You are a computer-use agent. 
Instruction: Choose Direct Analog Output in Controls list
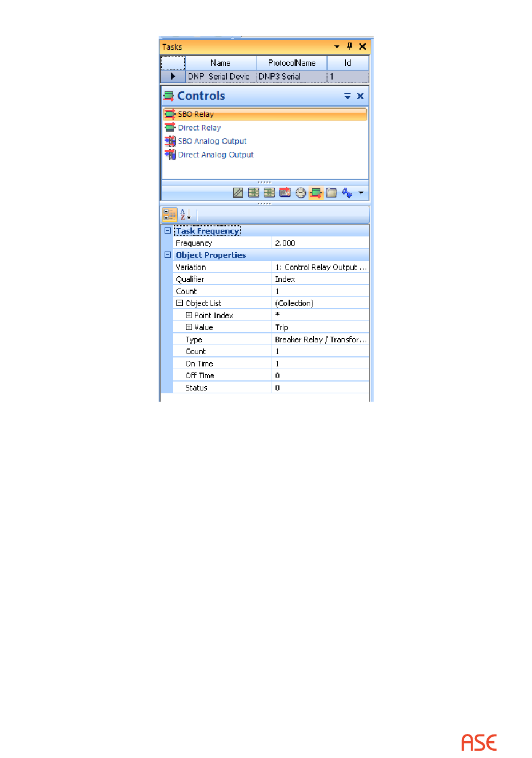point(216,155)
